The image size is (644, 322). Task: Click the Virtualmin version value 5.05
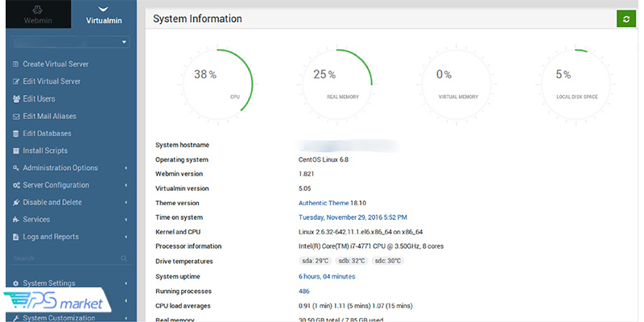tap(305, 188)
